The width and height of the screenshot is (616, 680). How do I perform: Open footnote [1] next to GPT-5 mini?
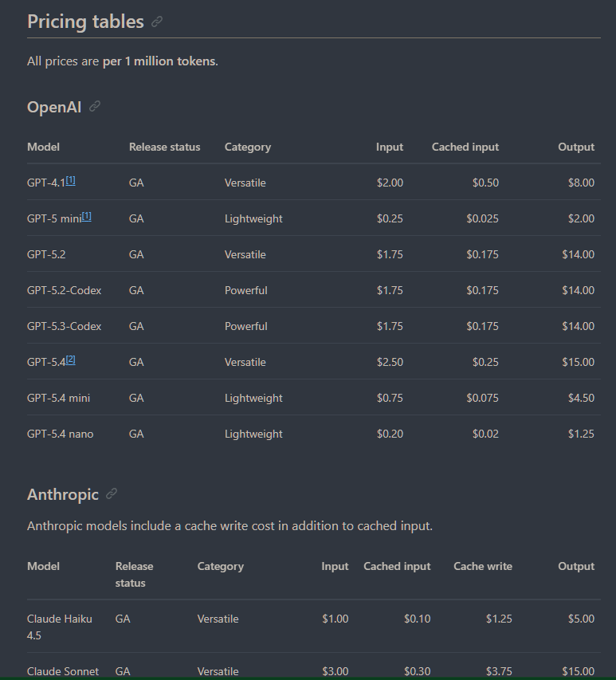tap(87, 216)
